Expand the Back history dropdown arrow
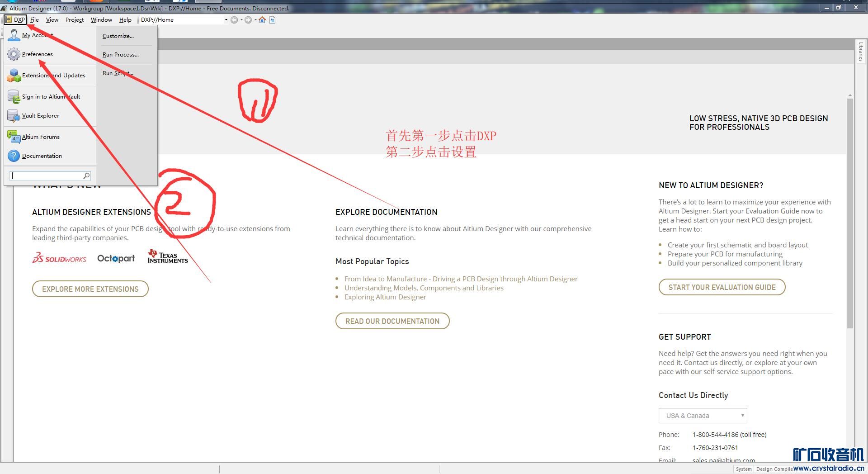This screenshot has width=868, height=474. [x=241, y=20]
